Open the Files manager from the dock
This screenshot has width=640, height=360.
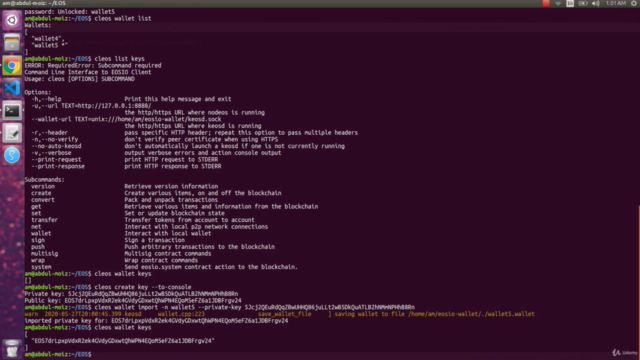[x=12, y=42]
